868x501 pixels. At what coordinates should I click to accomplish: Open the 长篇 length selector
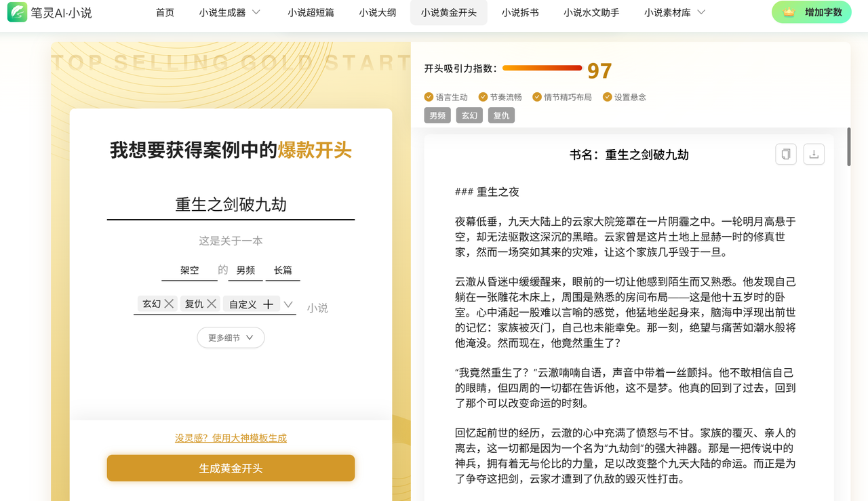click(x=283, y=270)
